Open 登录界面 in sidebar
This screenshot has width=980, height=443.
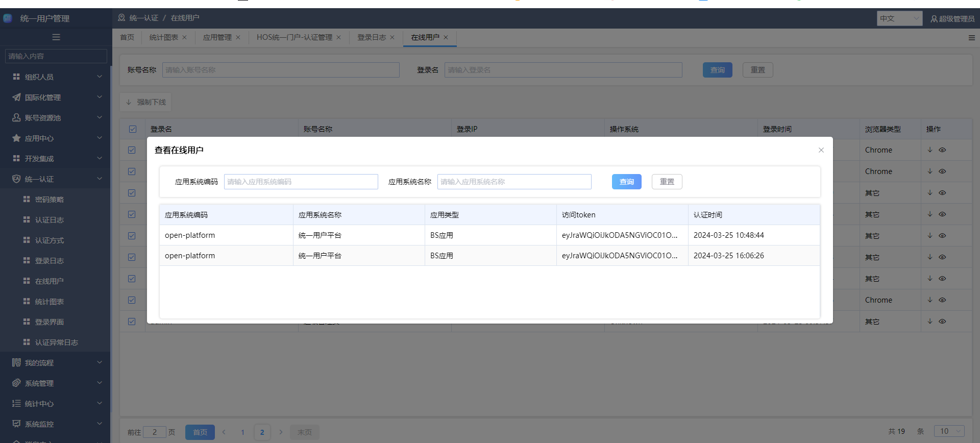pyautogui.click(x=50, y=322)
